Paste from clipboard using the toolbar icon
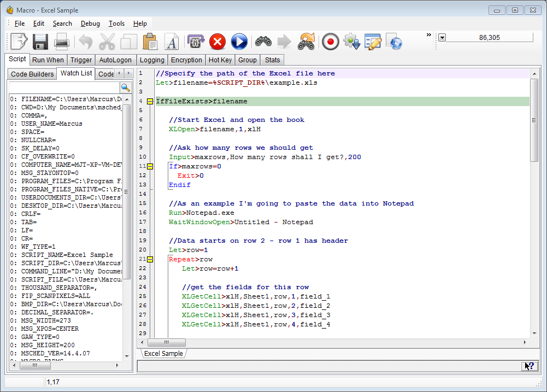Image resolution: width=547 pixels, height=392 pixels. tap(150, 42)
